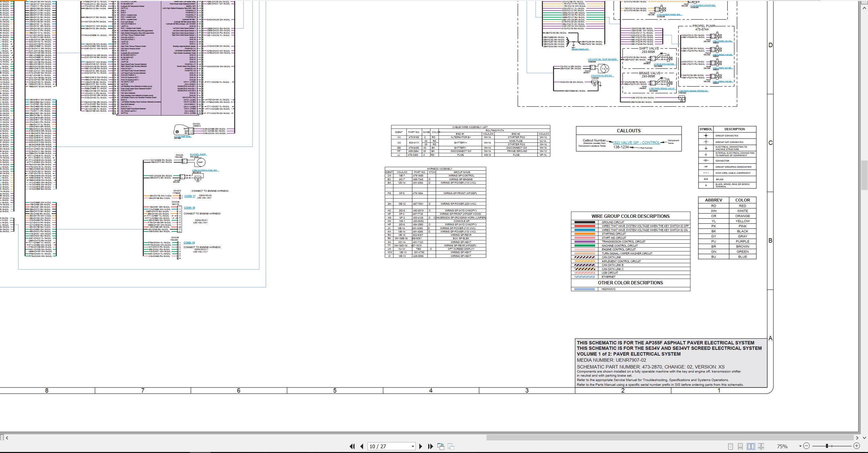Click the previous view icon
Screen dimensions: 868x453
point(441,446)
